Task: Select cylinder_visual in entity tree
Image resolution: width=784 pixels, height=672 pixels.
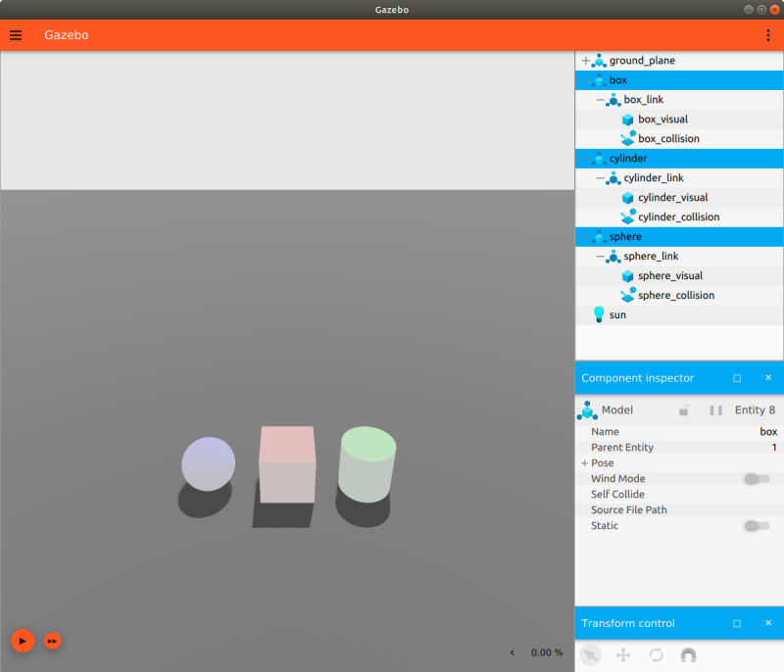Action: click(679, 197)
